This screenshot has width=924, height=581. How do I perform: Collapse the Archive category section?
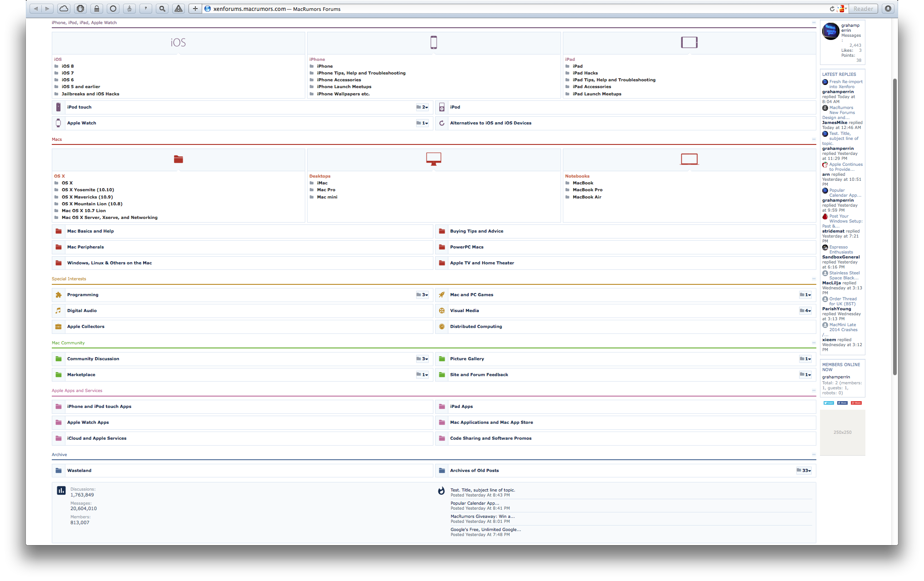click(x=814, y=455)
